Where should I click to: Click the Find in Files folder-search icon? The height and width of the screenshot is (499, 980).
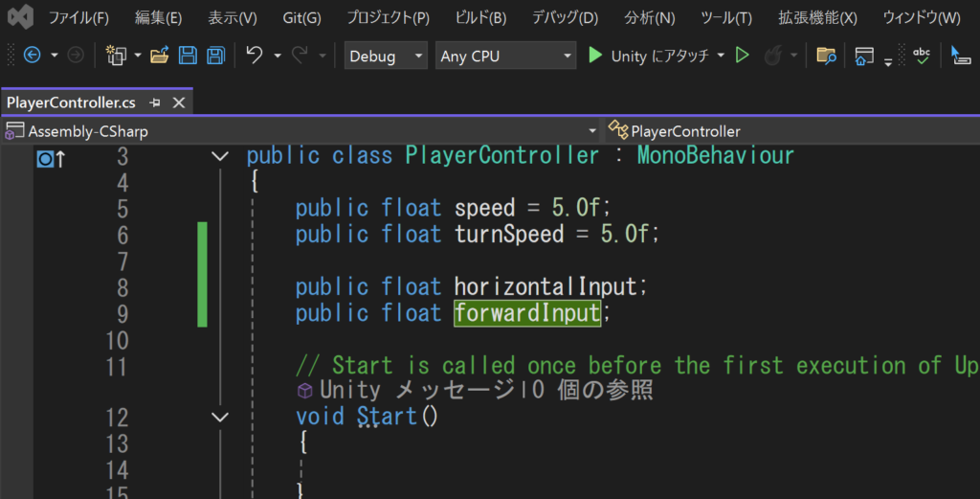click(825, 56)
